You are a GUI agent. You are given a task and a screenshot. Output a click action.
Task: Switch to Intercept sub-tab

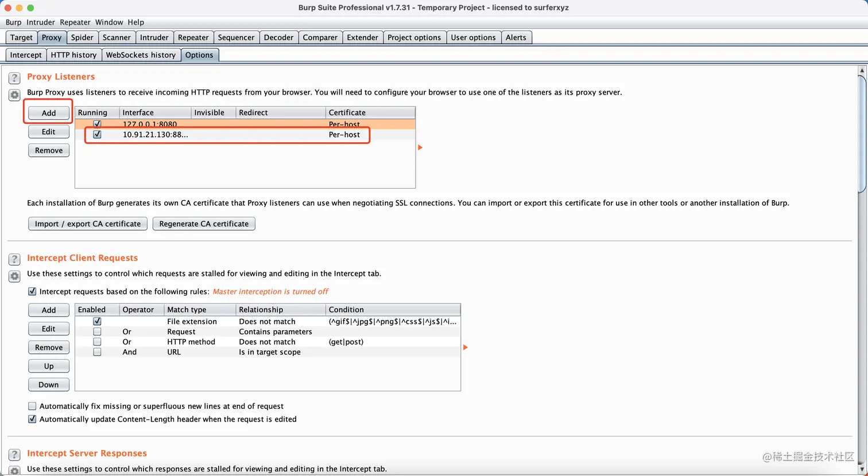point(26,55)
